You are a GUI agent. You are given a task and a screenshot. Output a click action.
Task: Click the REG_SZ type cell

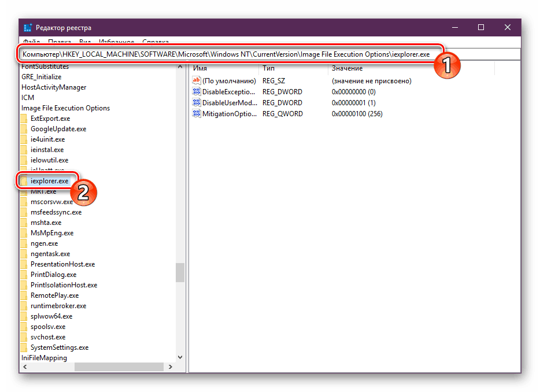click(x=274, y=81)
